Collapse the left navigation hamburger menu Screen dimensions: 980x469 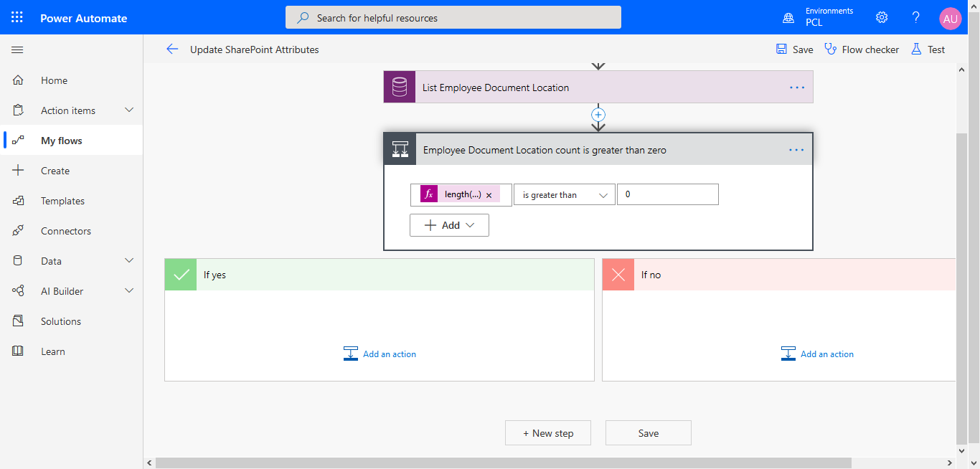click(18, 49)
